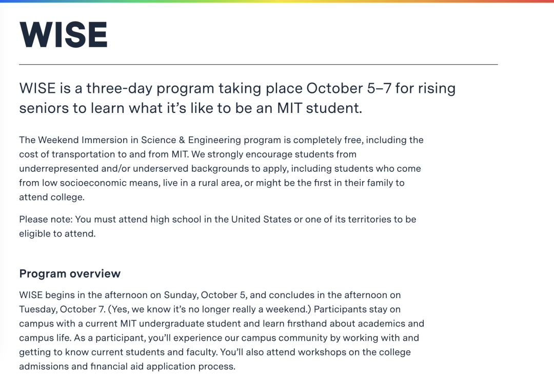Click "Please note:" at the eligibility notice
The width and height of the screenshot is (554, 392).
46,220
